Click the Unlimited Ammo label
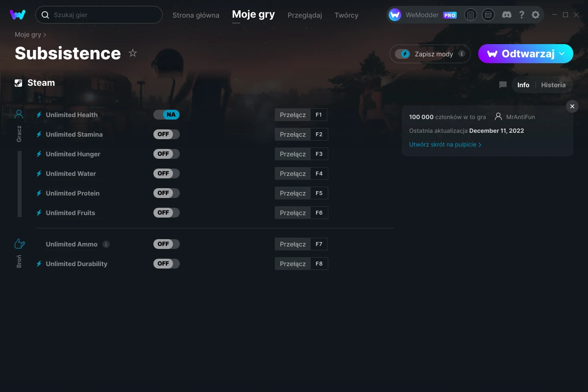The height and width of the screenshot is (392, 588). tap(72, 244)
